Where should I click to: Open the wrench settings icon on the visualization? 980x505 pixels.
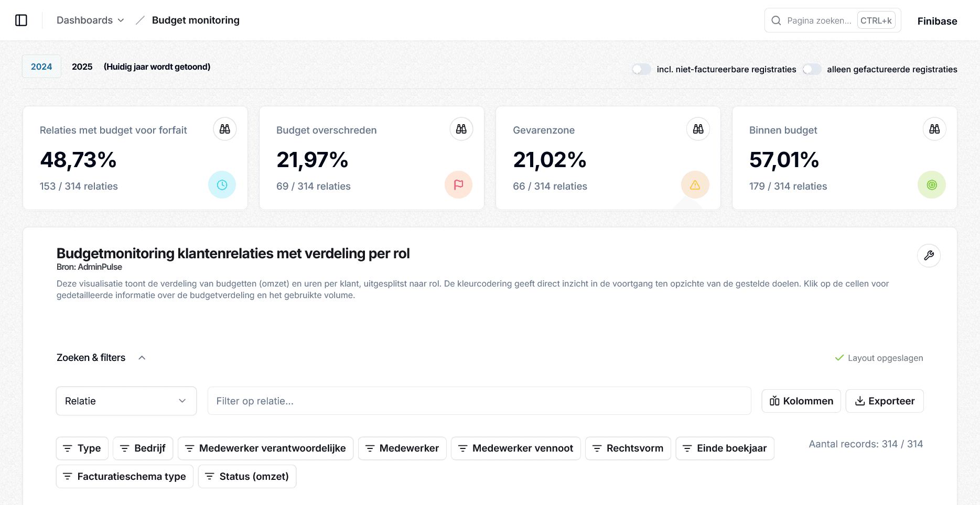coord(929,256)
